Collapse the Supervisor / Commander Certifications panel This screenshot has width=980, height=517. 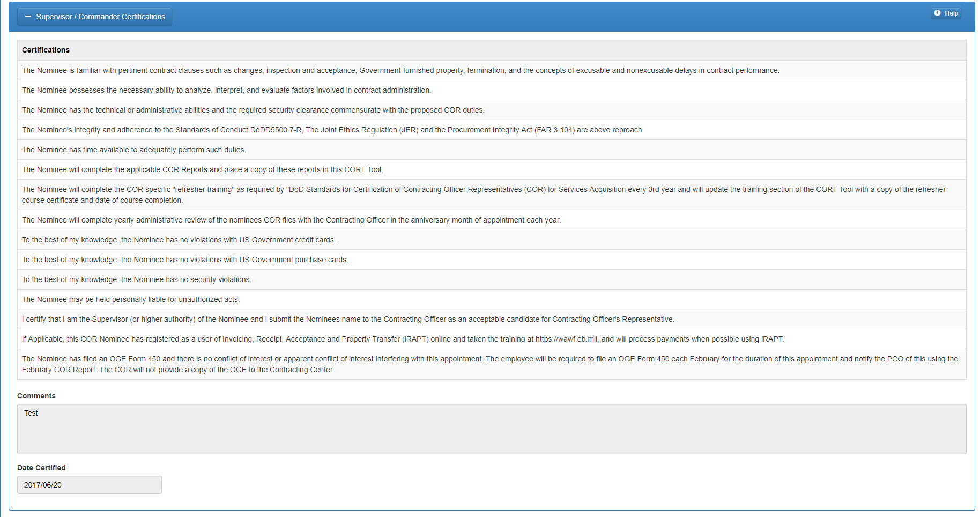click(27, 16)
